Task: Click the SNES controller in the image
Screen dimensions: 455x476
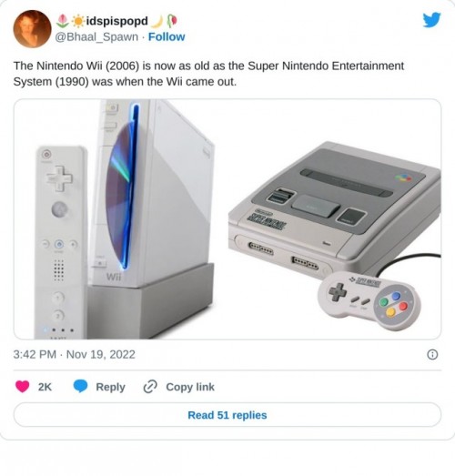Action: (x=369, y=299)
